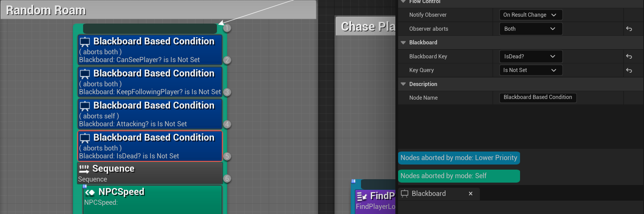Select the Attacking? Blackboard Based Condition decorator

point(150,114)
